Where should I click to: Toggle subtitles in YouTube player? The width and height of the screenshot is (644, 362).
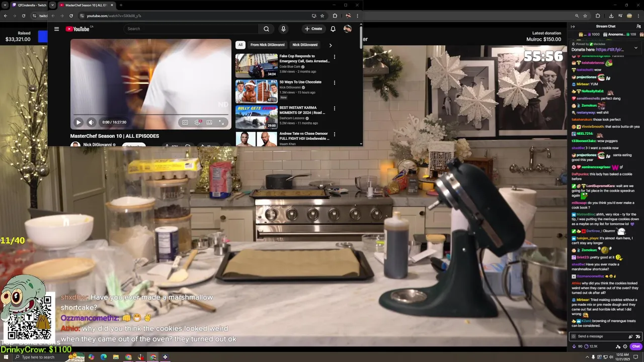point(185,122)
